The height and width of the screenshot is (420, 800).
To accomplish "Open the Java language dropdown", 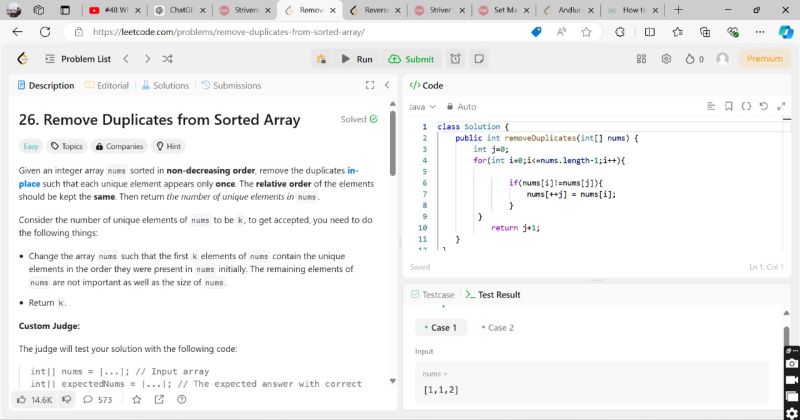I will point(422,107).
